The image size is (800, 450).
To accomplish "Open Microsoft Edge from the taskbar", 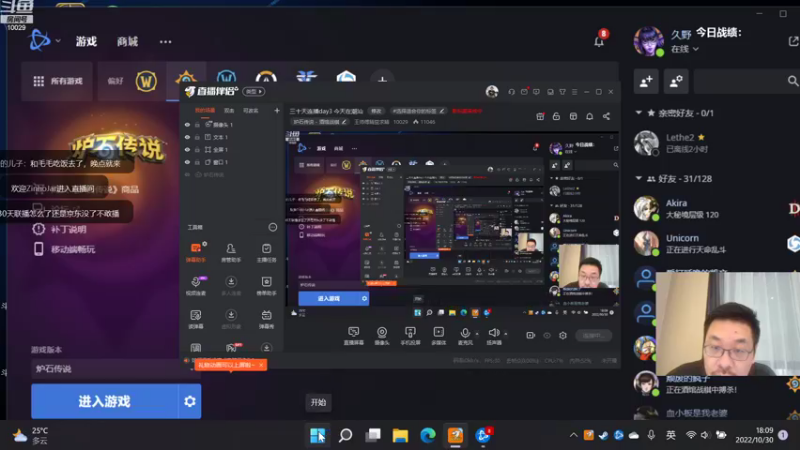I will (x=428, y=435).
